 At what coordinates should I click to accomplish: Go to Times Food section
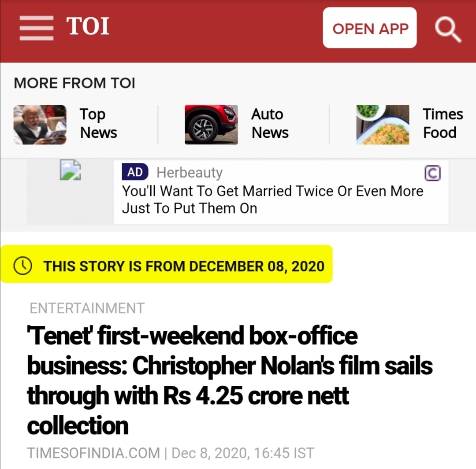tap(443, 123)
